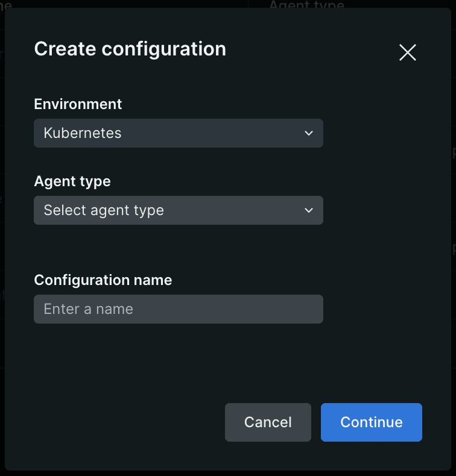456x476 pixels.
Task: Click the Agent type field label
Action: click(72, 181)
